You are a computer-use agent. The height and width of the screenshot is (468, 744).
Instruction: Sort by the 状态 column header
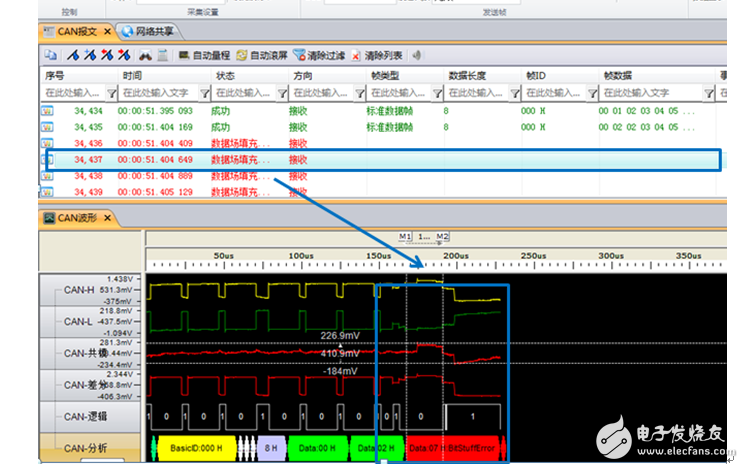[x=250, y=75]
